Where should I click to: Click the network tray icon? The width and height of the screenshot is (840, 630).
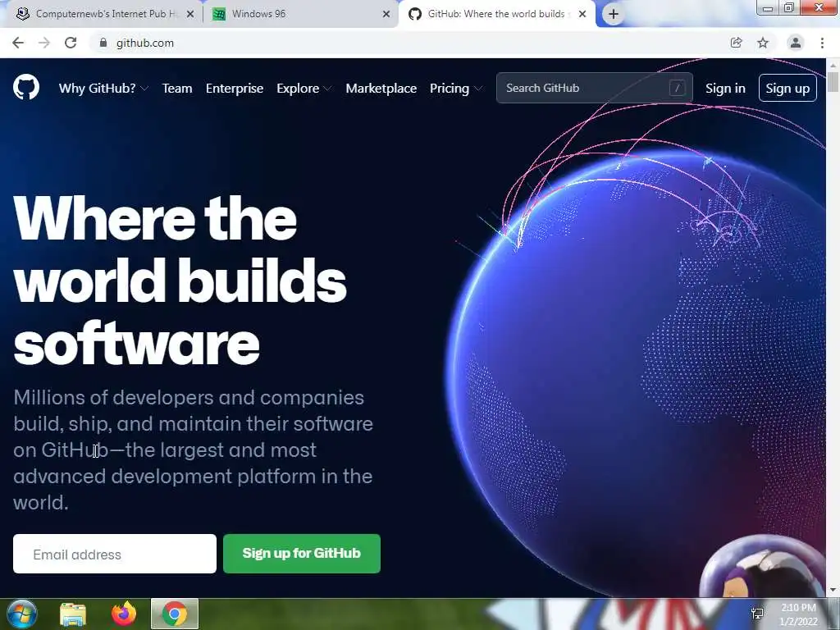(x=757, y=614)
